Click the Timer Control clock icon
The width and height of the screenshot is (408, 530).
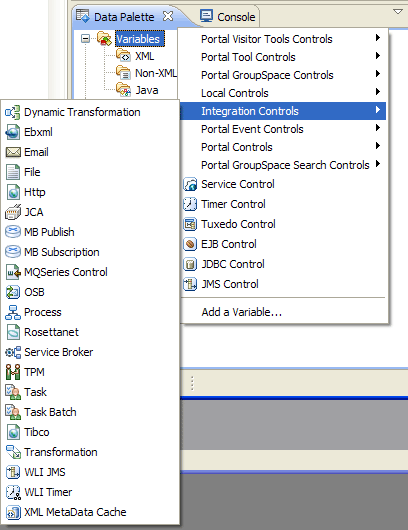[190, 204]
